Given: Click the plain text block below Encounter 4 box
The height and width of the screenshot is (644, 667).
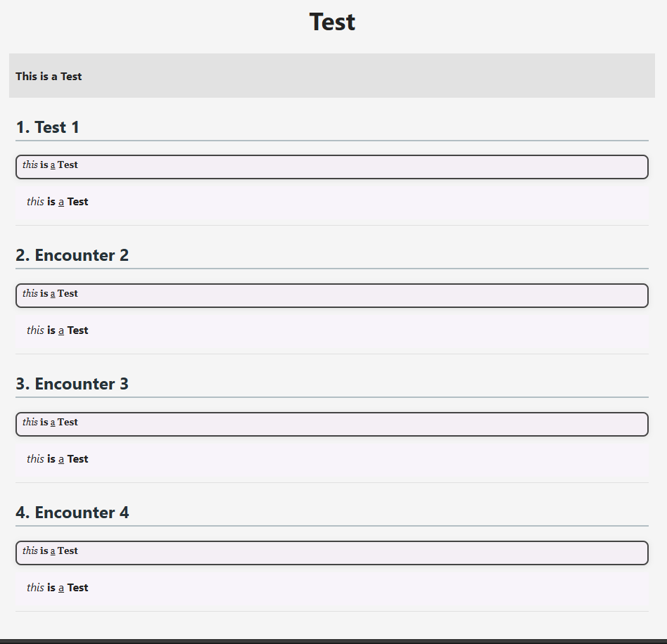Looking at the screenshot, I should click(332, 589).
